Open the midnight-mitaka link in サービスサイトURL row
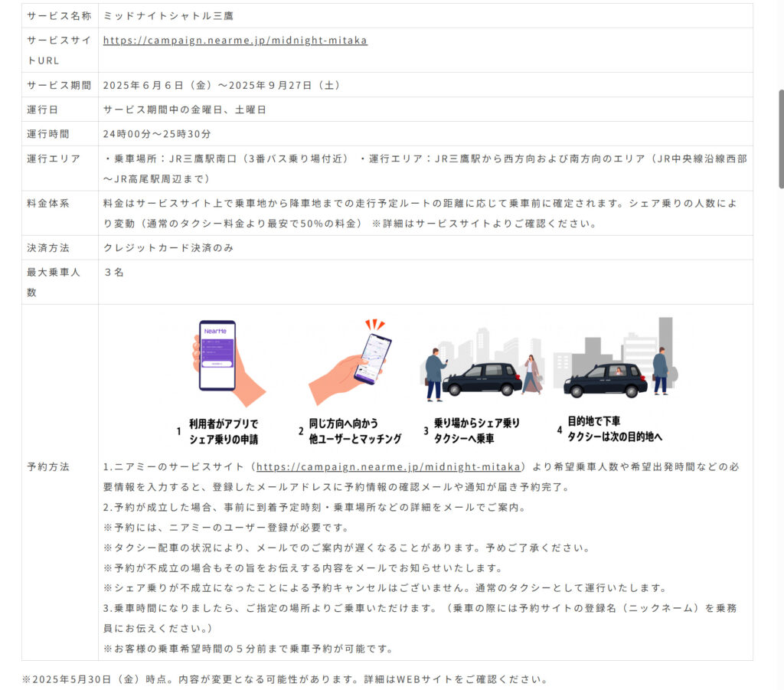 click(235, 41)
